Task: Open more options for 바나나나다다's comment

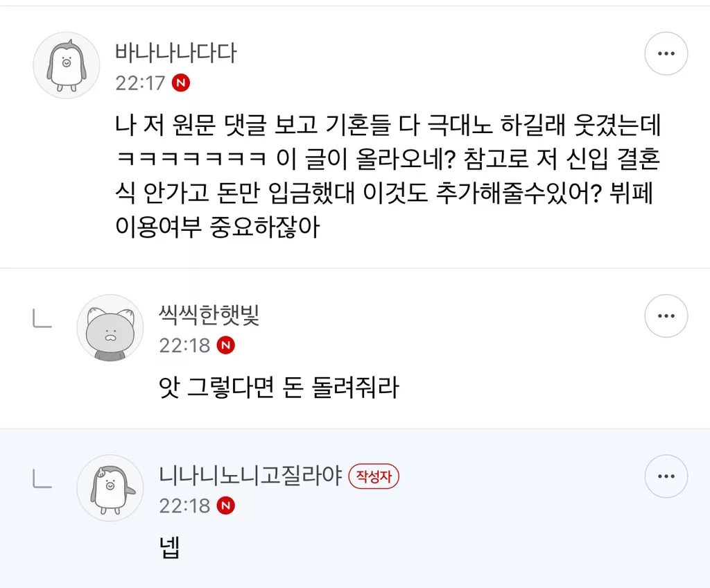Action: 666,53
